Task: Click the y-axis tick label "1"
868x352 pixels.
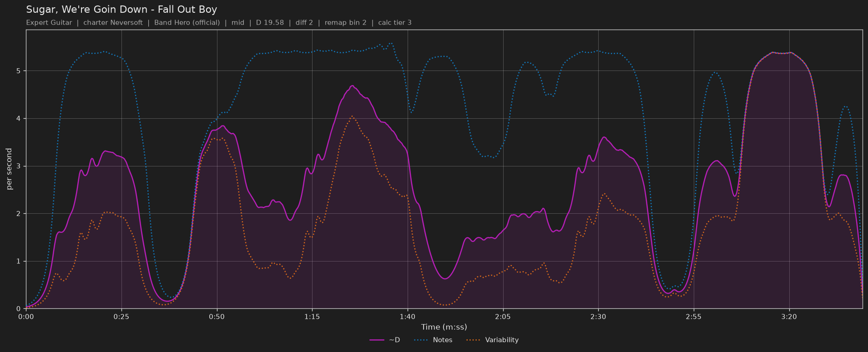Action: coord(19,261)
